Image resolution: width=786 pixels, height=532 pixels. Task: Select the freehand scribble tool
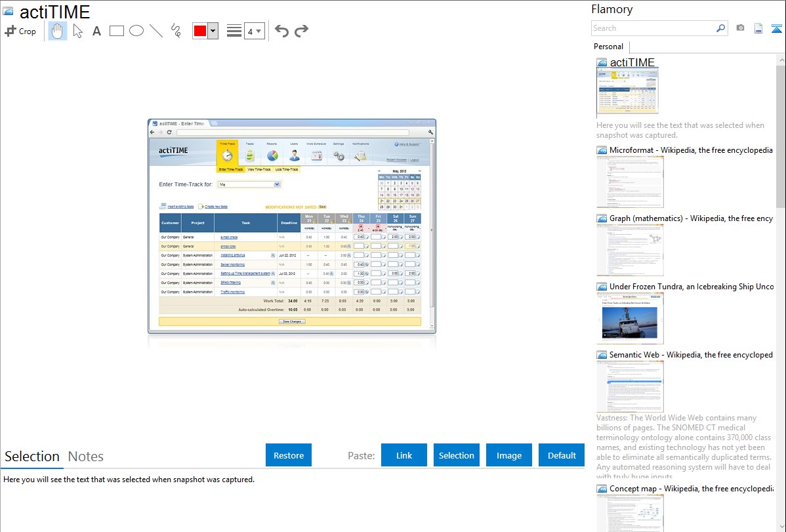pyautogui.click(x=176, y=31)
